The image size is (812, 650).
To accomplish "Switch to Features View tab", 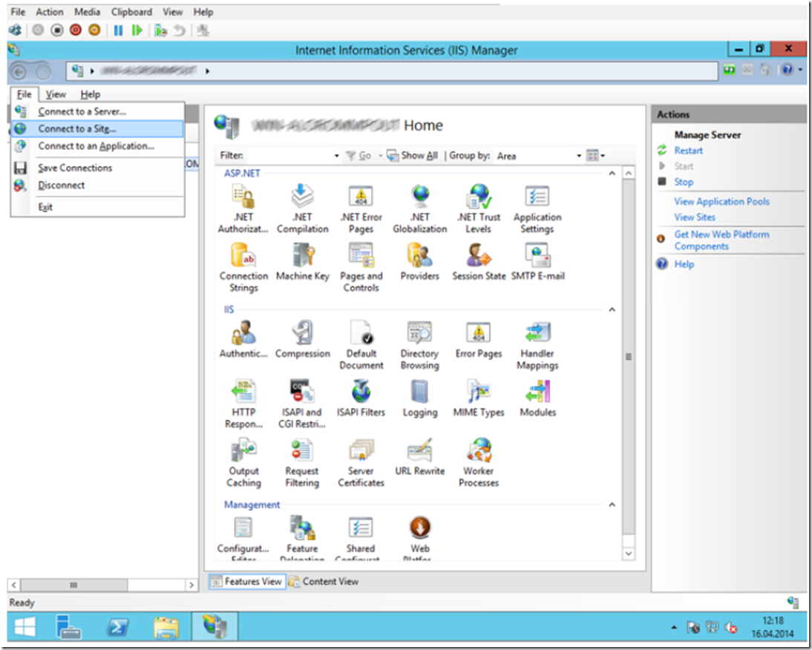I will 246,582.
